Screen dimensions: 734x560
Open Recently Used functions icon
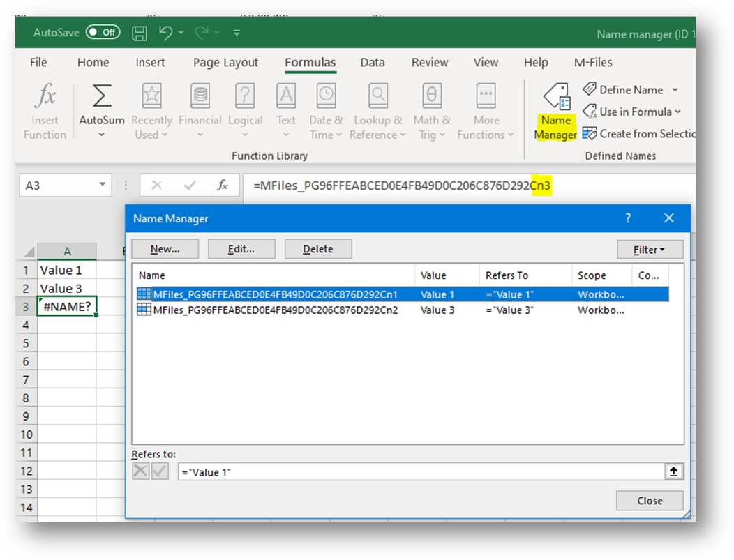tap(151, 96)
